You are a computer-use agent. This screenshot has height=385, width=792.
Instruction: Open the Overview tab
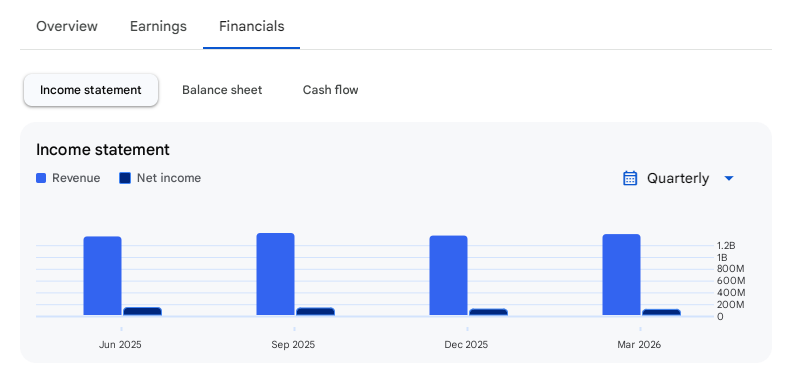click(x=67, y=26)
